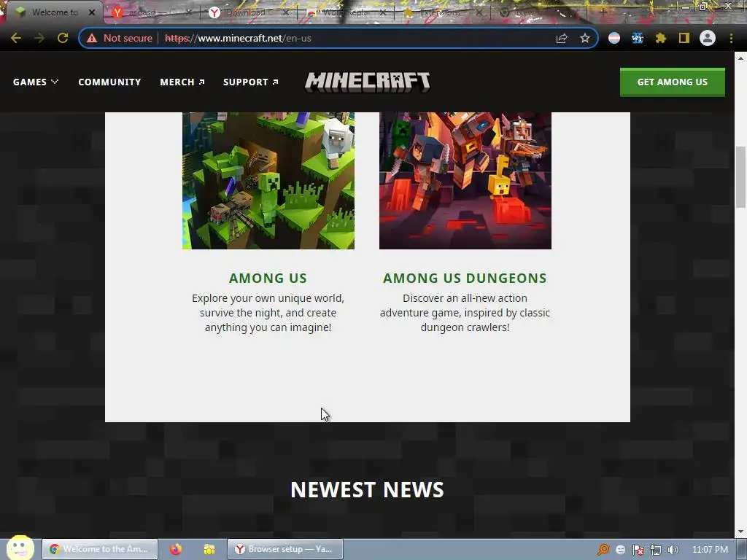The width and height of the screenshot is (747, 560).
Task: Open the Extensions puzzle piece menu
Action: [661, 38]
